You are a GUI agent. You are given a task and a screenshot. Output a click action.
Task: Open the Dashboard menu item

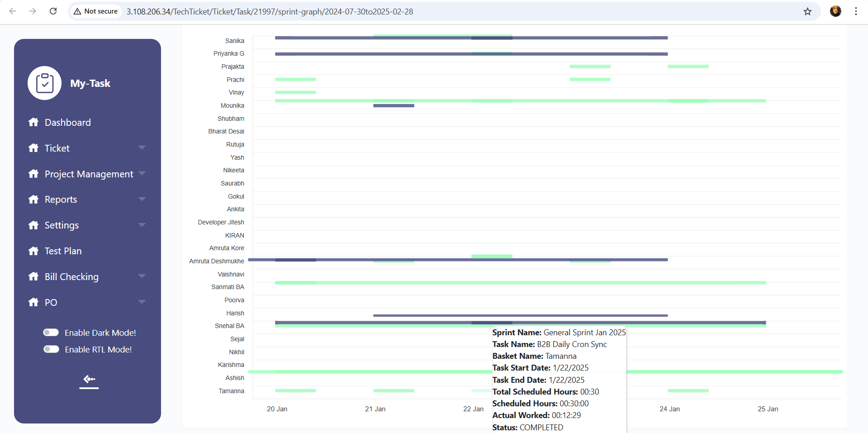click(68, 123)
